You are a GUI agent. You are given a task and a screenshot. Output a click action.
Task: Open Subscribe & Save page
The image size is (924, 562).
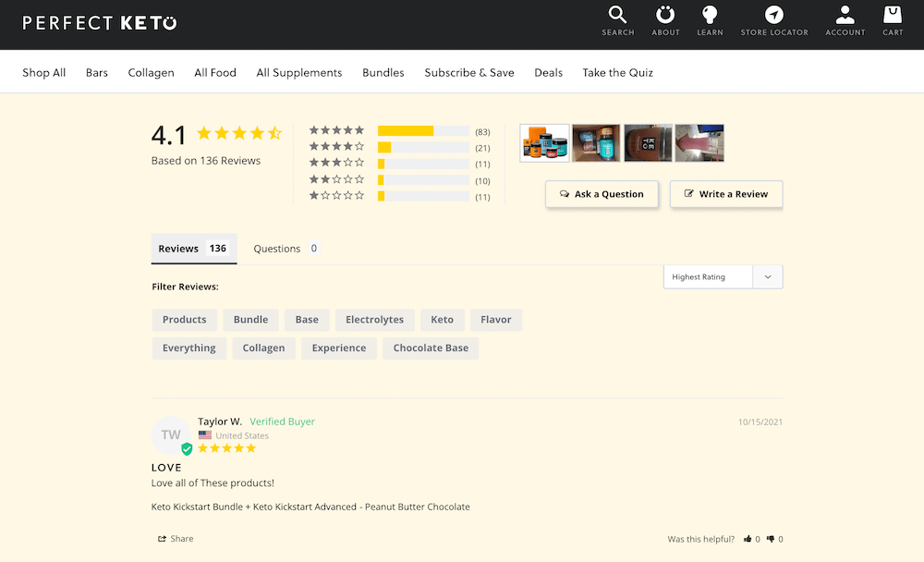click(469, 72)
